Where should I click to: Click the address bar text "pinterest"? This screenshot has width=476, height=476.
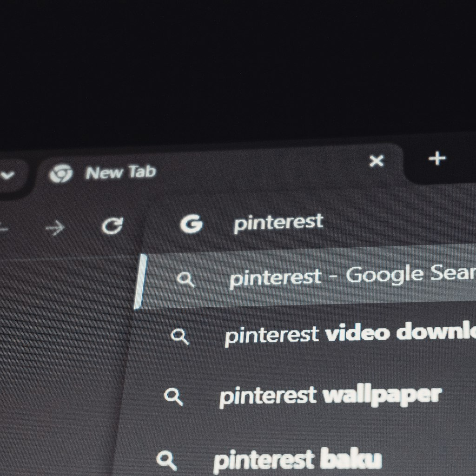coord(278,223)
